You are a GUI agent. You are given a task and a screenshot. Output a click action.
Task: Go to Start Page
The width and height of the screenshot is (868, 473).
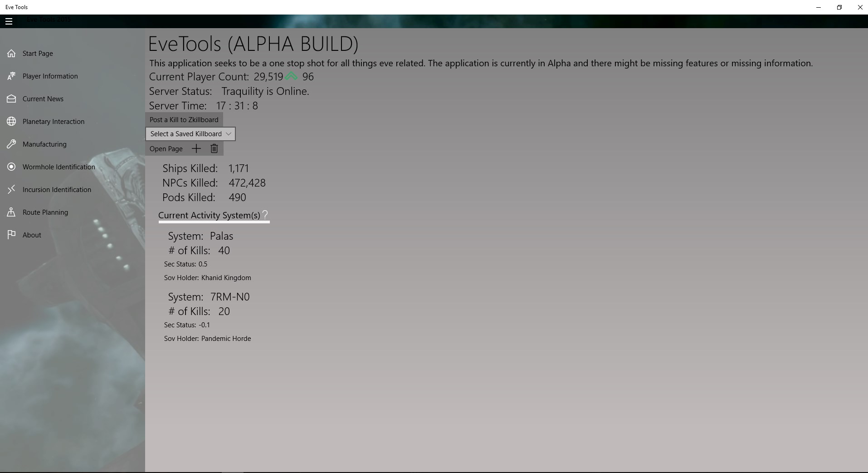tap(38, 54)
